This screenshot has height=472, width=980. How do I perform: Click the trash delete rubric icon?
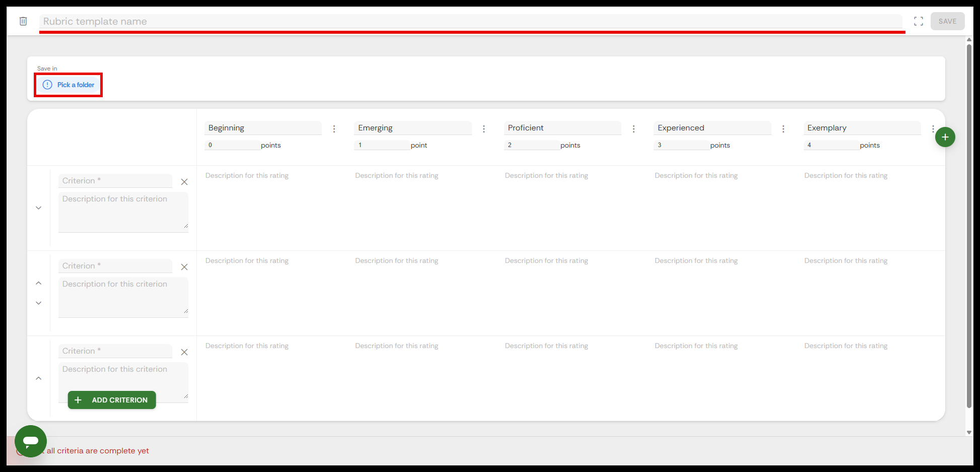coord(23,21)
